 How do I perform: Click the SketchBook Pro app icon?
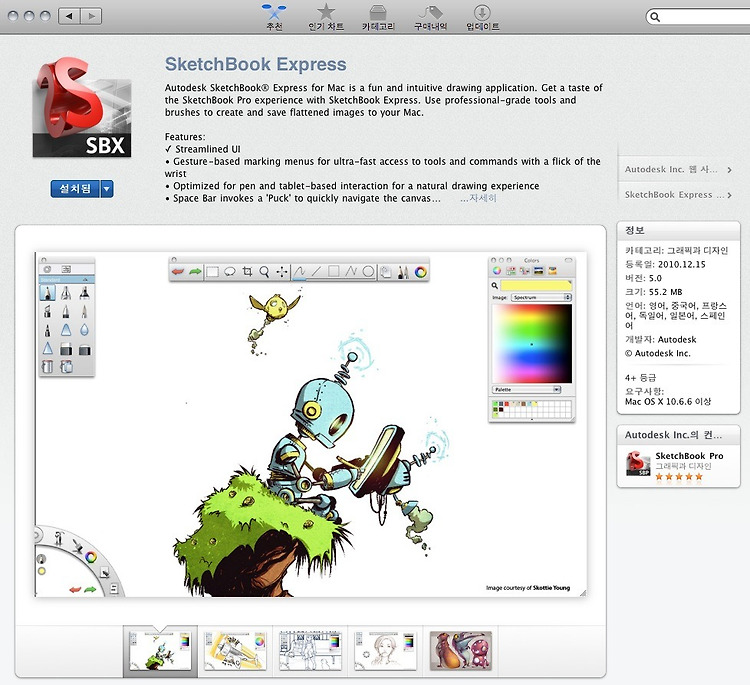638,463
